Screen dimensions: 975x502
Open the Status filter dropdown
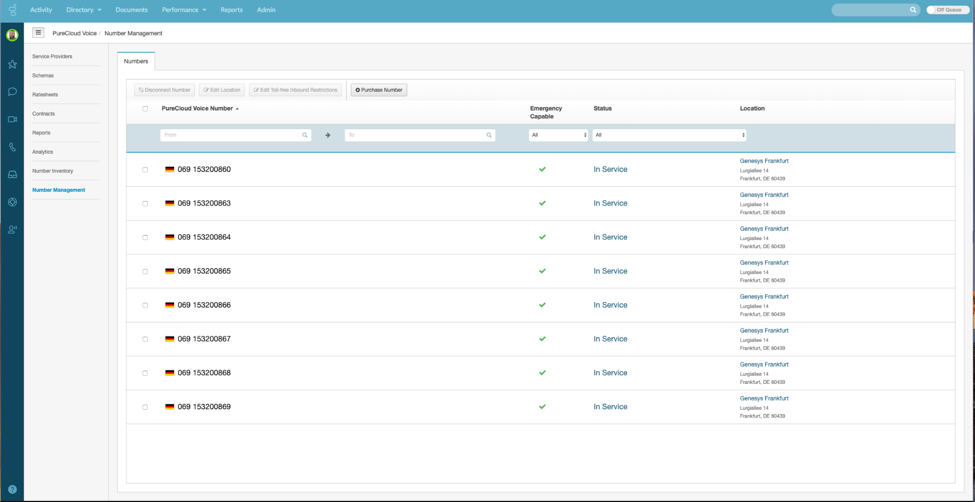669,135
